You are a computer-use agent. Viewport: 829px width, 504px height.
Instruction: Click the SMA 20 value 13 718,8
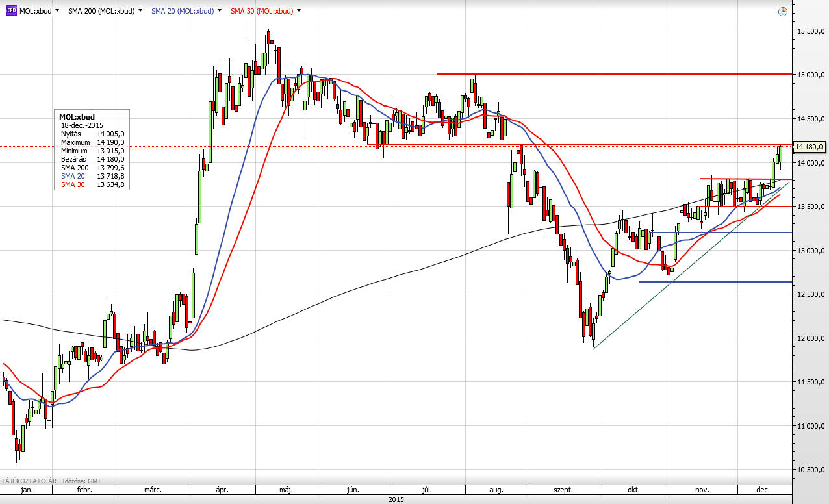click(110, 176)
